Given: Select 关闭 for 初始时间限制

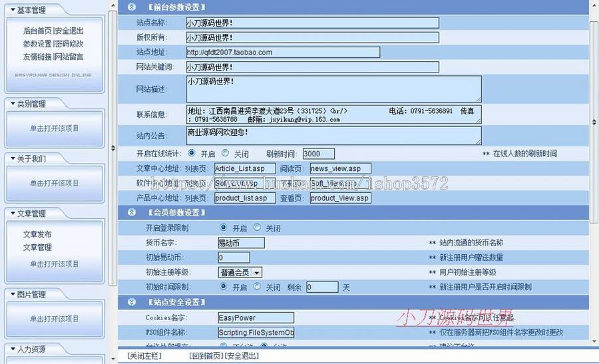Looking at the screenshot, I should [257, 286].
